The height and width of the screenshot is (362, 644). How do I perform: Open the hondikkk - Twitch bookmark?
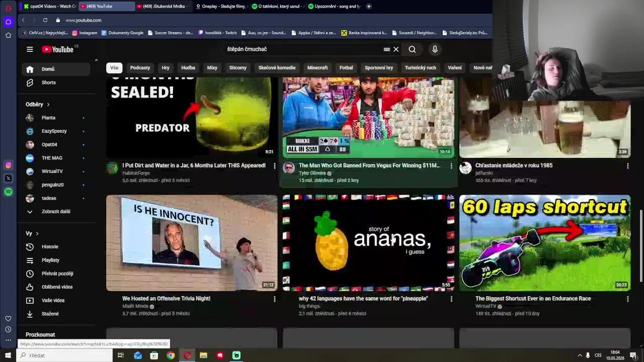217,33
